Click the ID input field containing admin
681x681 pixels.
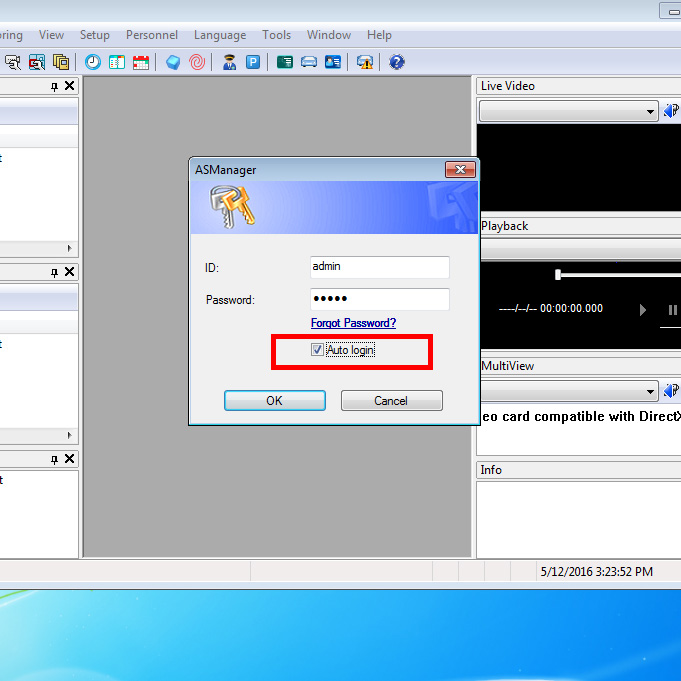point(380,267)
